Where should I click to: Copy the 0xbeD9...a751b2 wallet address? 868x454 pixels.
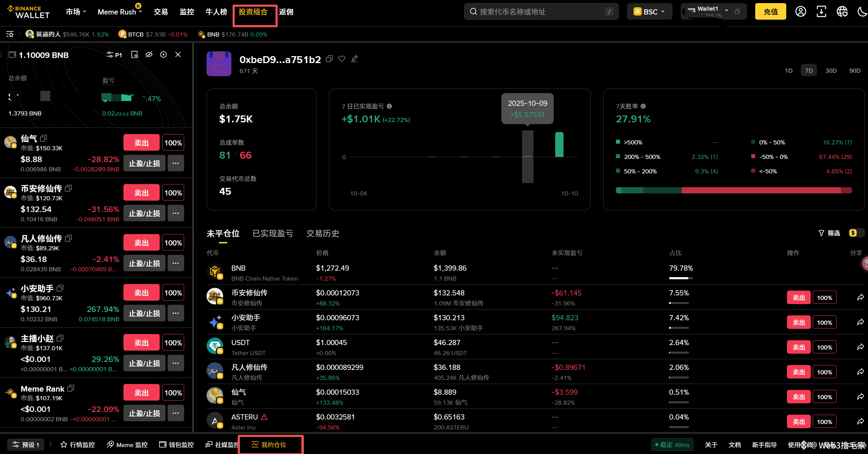click(329, 59)
